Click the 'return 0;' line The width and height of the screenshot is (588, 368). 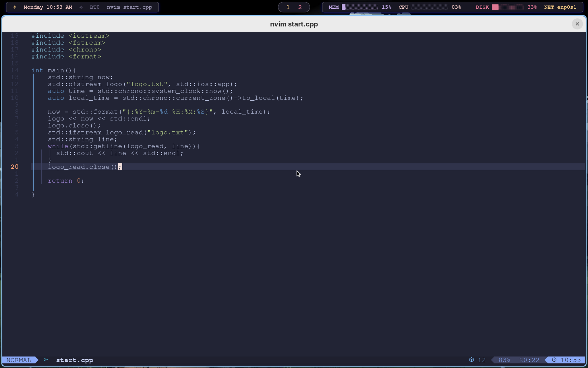pyautogui.click(x=66, y=181)
